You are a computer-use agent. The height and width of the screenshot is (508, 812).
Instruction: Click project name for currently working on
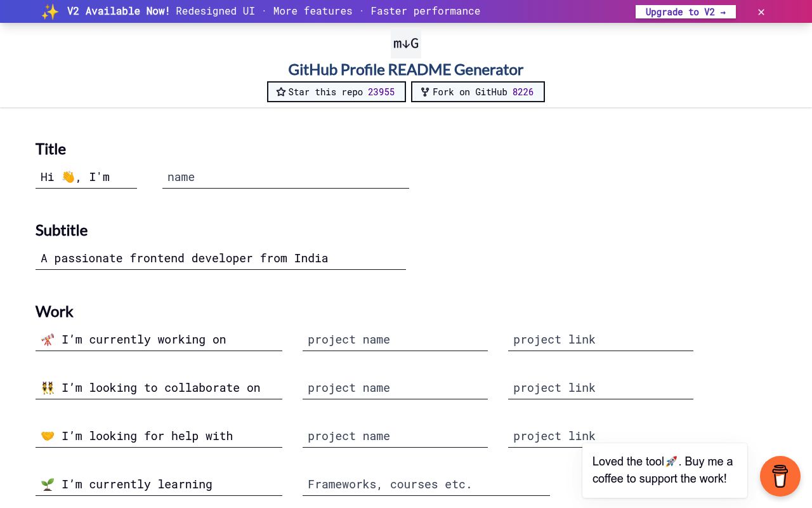click(395, 340)
